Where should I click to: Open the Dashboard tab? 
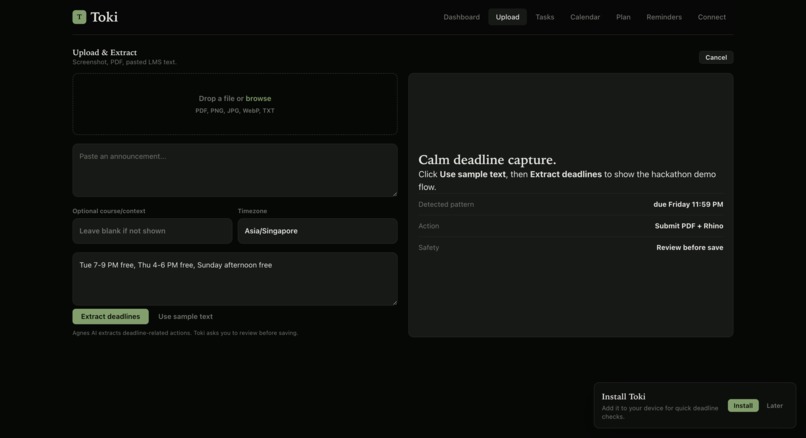(461, 17)
